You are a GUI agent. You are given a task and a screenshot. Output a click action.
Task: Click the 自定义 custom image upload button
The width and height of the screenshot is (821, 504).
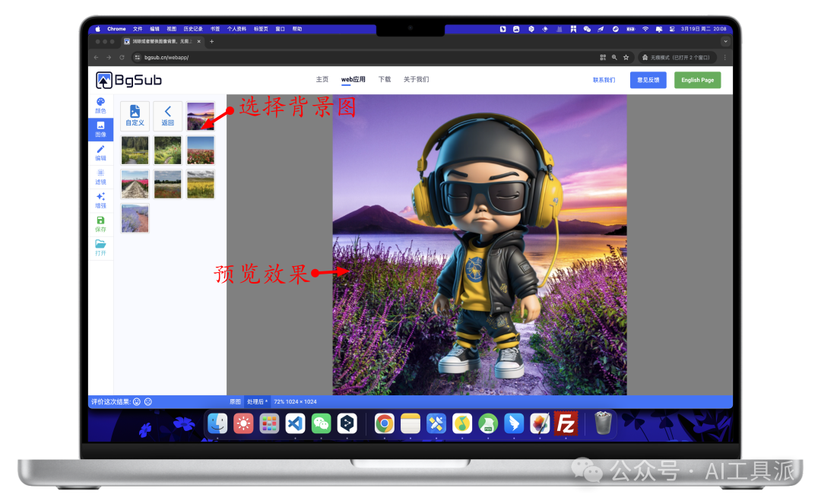pos(135,116)
